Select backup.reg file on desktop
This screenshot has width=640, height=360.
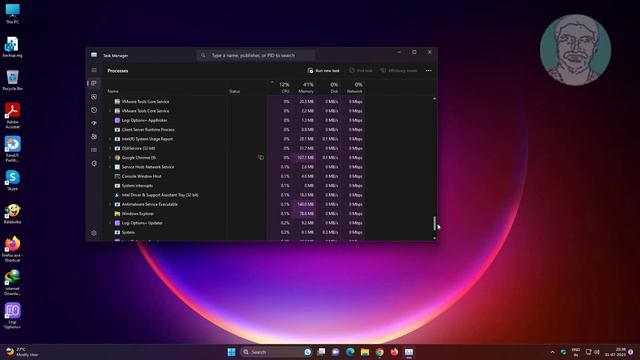12,47
